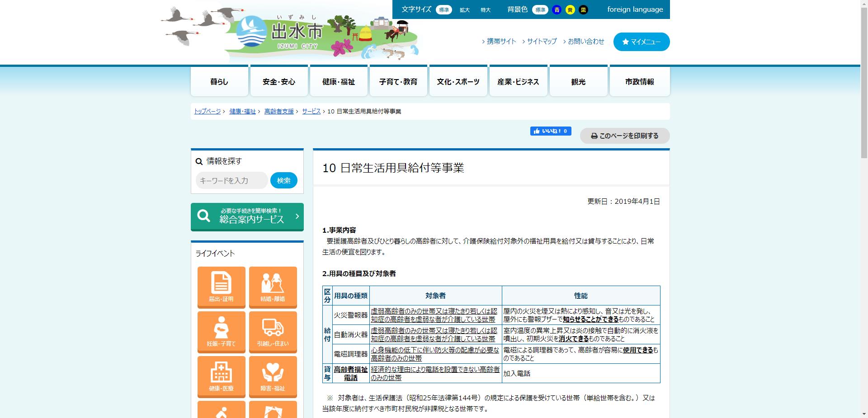Screen dimensions: 868x418
Task: Print the page via このページを印刷する
Action: (x=624, y=136)
